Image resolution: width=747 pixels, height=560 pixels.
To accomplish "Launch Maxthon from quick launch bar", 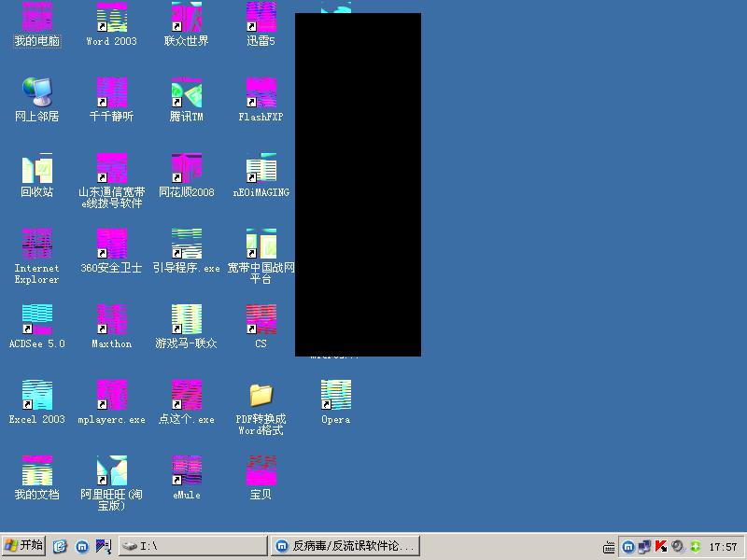I will 82,546.
